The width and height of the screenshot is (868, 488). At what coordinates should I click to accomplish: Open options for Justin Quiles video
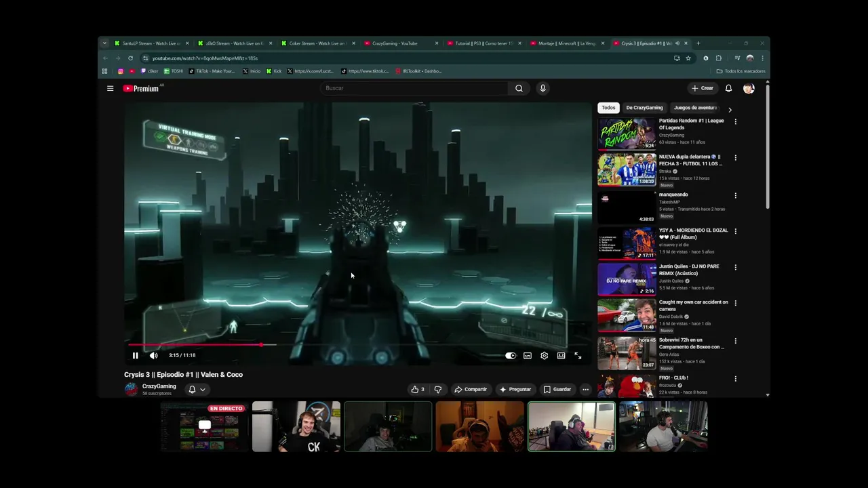pos(735,267)
